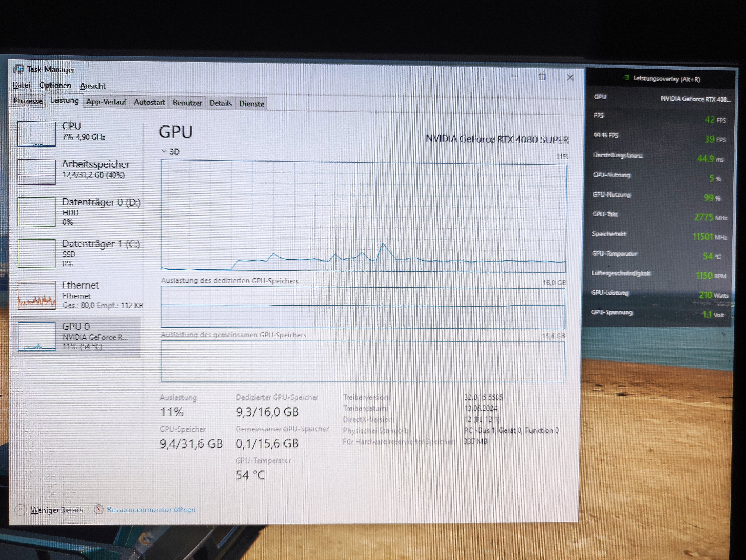This screenshot has height=560, width=746.
Task: Click the 3D GPU usage graph
Action: click(363, 216)
